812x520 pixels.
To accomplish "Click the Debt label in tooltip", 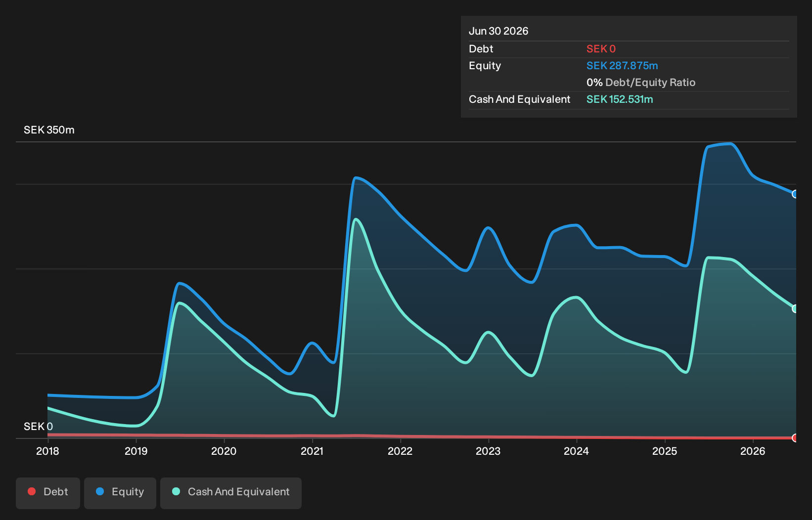I will (x=481, y=49).
